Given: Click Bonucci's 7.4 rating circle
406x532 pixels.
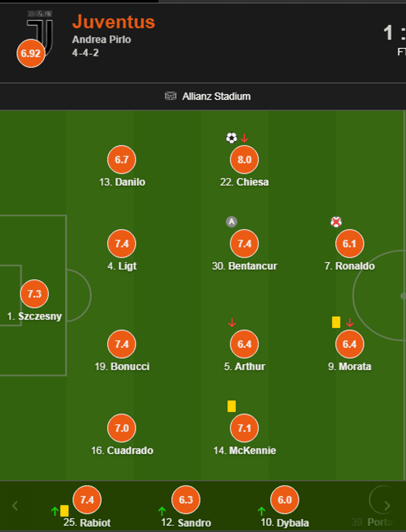Looking at the screenshot, I should click(x=121, y=344).
